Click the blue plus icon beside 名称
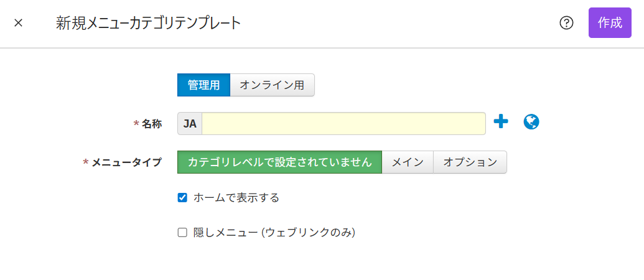The width and height of the screenshot is (644, 280). pos(501,121)
